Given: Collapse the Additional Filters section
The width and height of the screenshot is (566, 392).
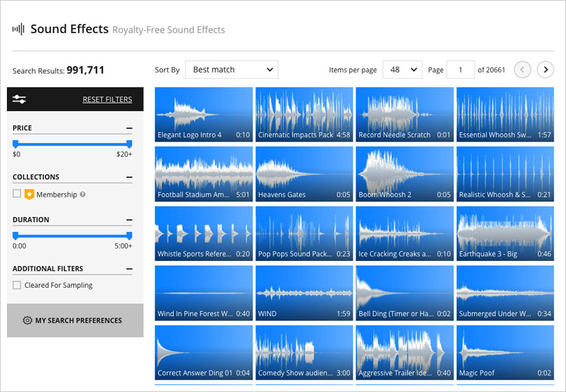Looking at the screenshot, I should 129,269.
